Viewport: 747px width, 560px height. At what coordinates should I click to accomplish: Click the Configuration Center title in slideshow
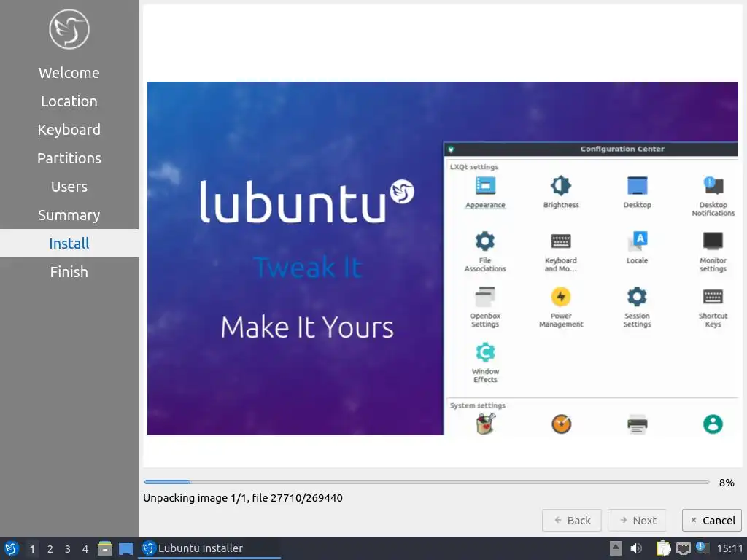tap(622, 149)
